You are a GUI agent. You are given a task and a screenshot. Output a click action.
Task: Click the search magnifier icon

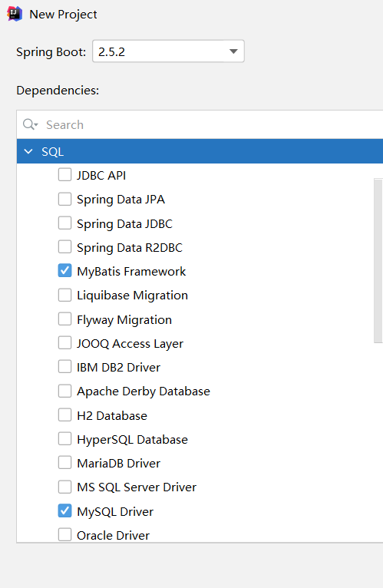pyautogui.click(x=30, y=124)
